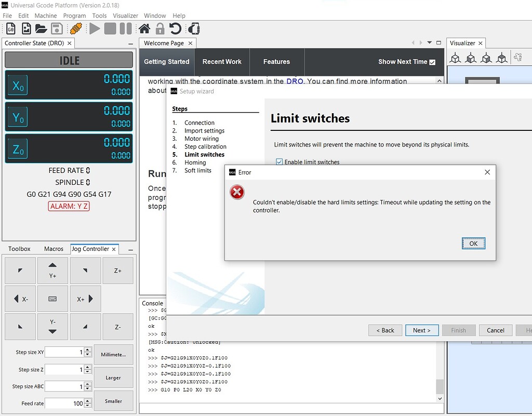Jog diagonally with the lower-right arrow button
The height and width of the screenshot is (416, 532).
85,327
